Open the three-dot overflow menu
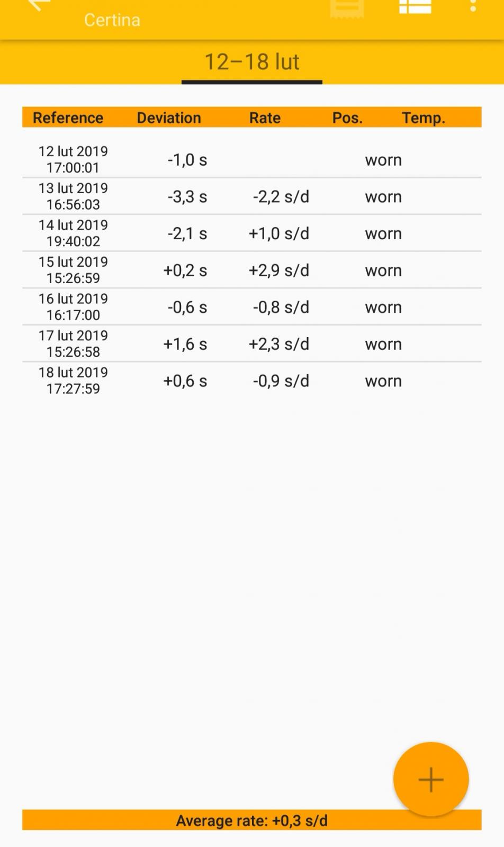 [x=473, y=6]
